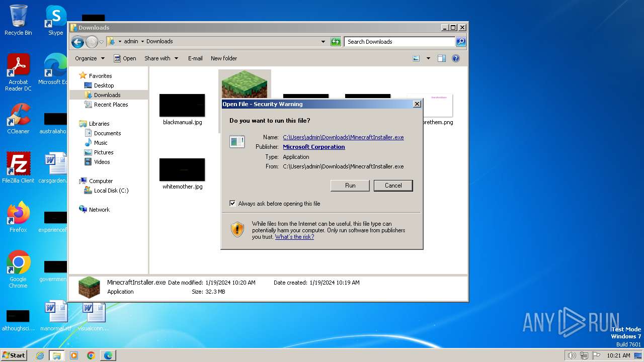Image resolution: width=644 pixels, height=362 pixels.
Task: Open the Music library
Action: (x=96, y=143)
